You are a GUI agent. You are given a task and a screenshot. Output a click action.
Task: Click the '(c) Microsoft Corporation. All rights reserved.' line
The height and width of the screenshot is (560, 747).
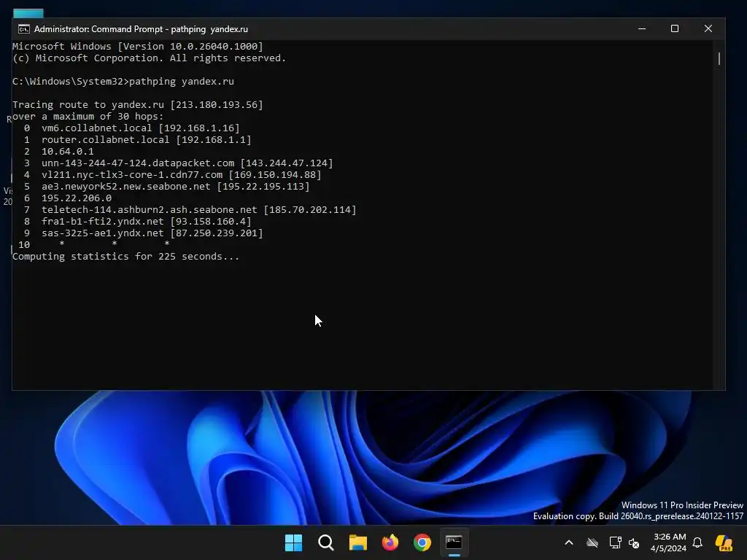[149, 58]
